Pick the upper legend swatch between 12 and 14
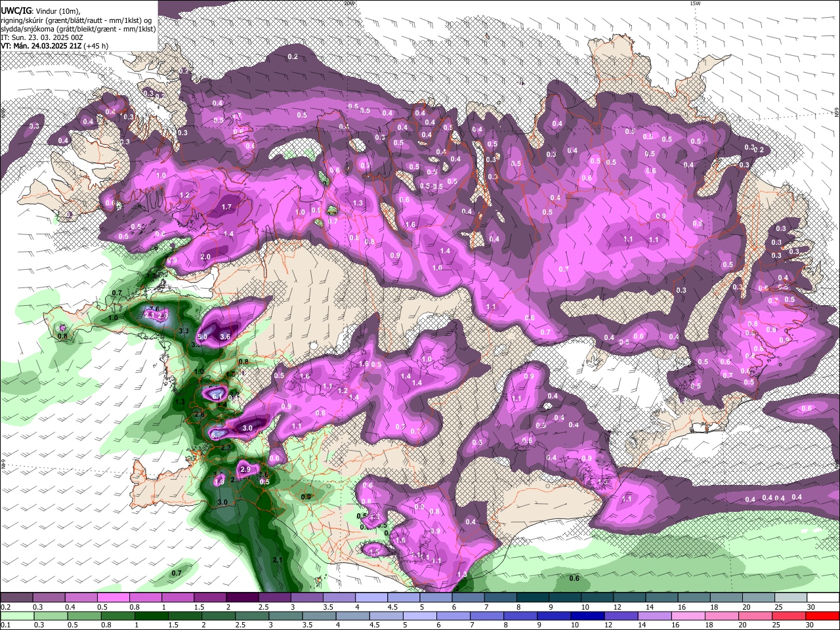This screenshot has height=630, width=840. [x=629, y=598]
